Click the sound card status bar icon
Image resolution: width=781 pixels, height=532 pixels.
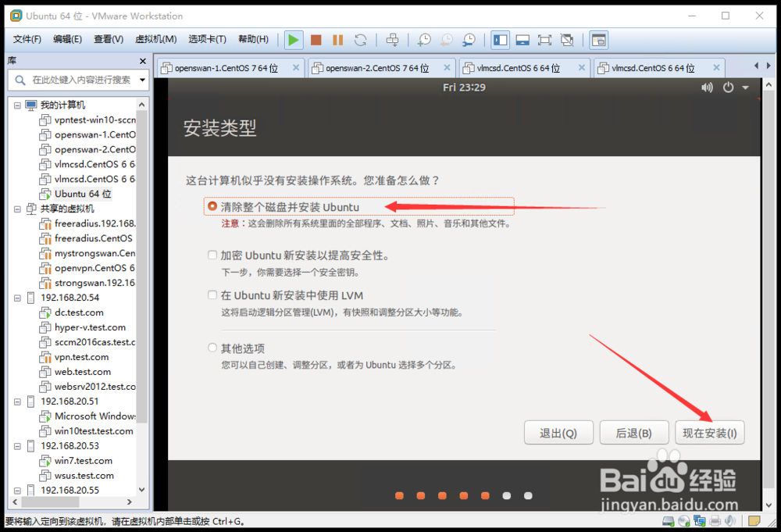tap(730, 521)
